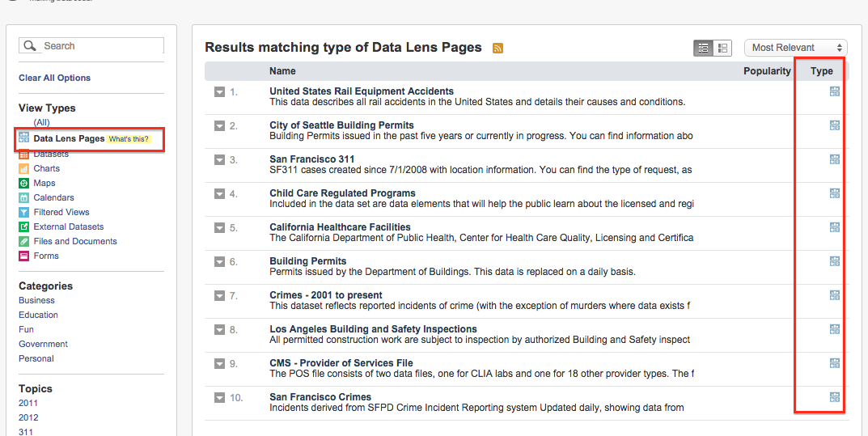
Task: Switch to compact list view icon
Action: click(x=703, y=49)
